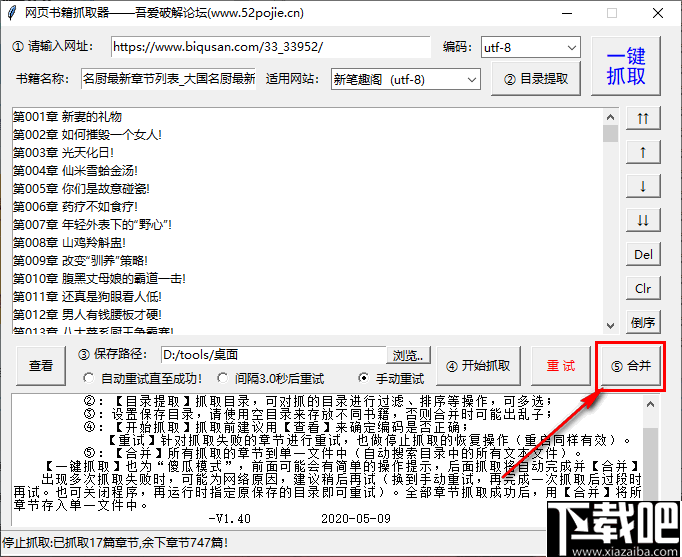682x557 pixels.
Task: Clear chapter list with Clr button
Action: 643,288
